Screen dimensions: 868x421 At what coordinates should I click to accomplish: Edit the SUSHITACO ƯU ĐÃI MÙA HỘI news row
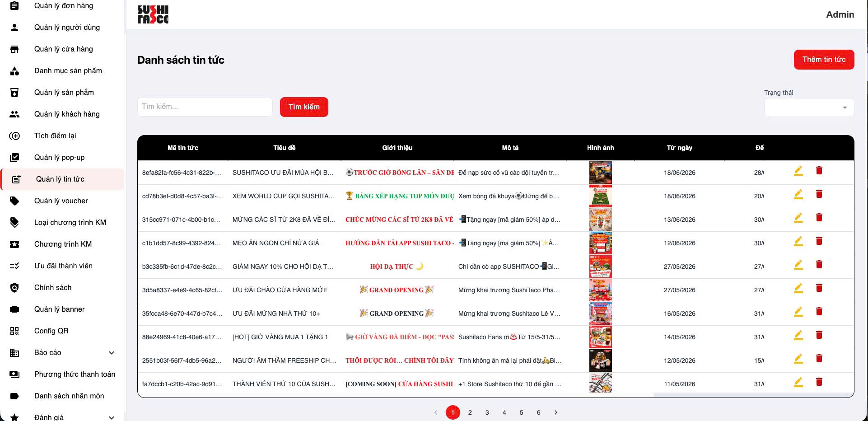[798, 171]
